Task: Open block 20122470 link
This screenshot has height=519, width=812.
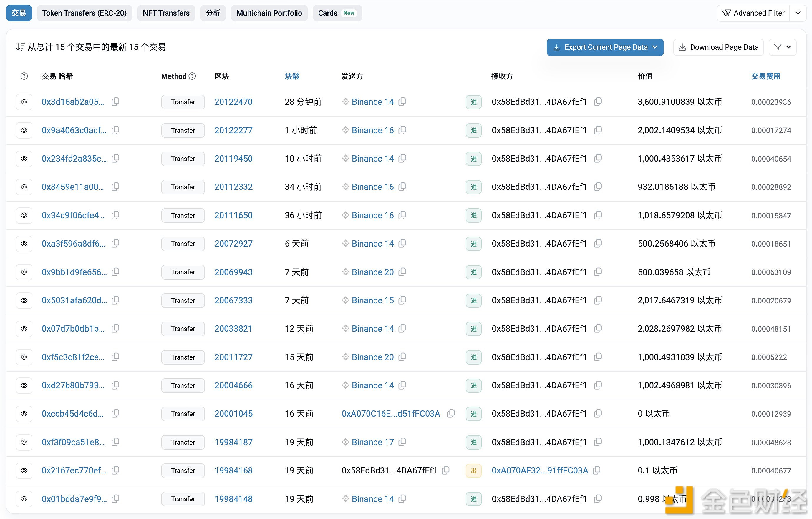Action: click(x=233, y=102)
